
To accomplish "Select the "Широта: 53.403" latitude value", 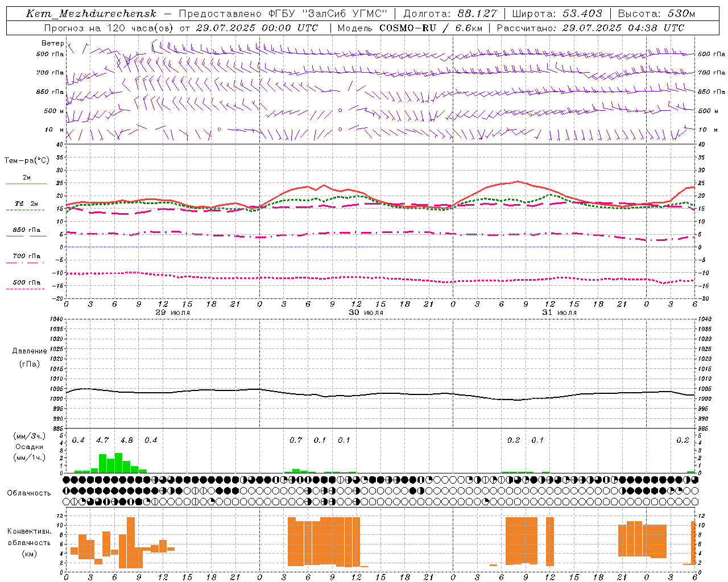I will (557, 14).
